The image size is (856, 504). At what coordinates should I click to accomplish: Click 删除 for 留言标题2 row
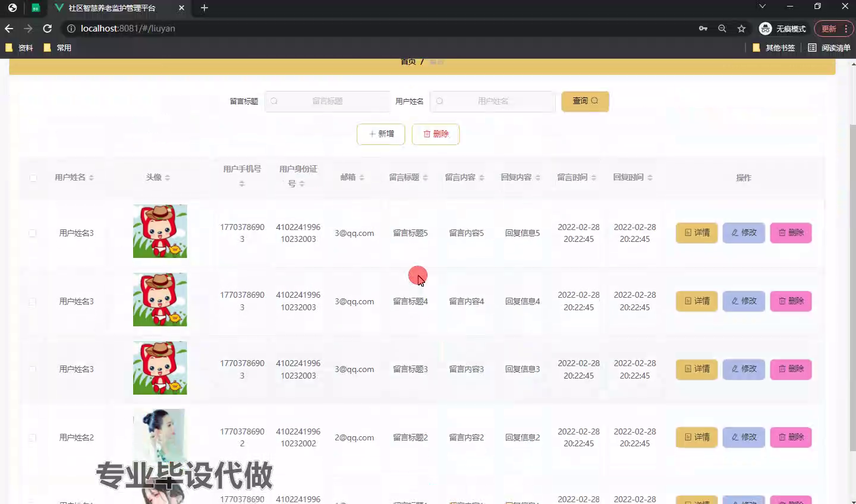[x=791, y=437]
